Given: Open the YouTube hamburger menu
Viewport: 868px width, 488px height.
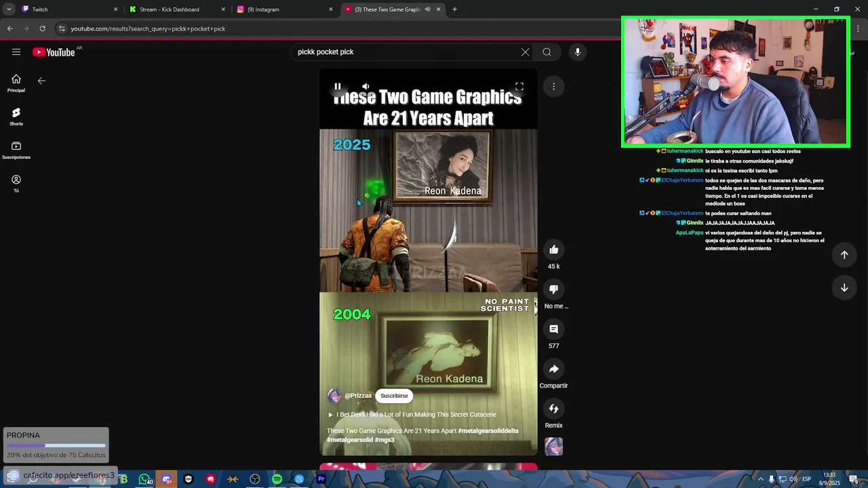Looking at the screenshot, I should [x=16, y=52].
